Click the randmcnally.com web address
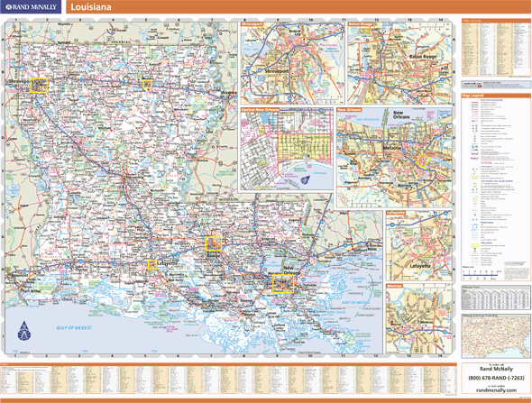The image size is (532, 403). (496, 390)
